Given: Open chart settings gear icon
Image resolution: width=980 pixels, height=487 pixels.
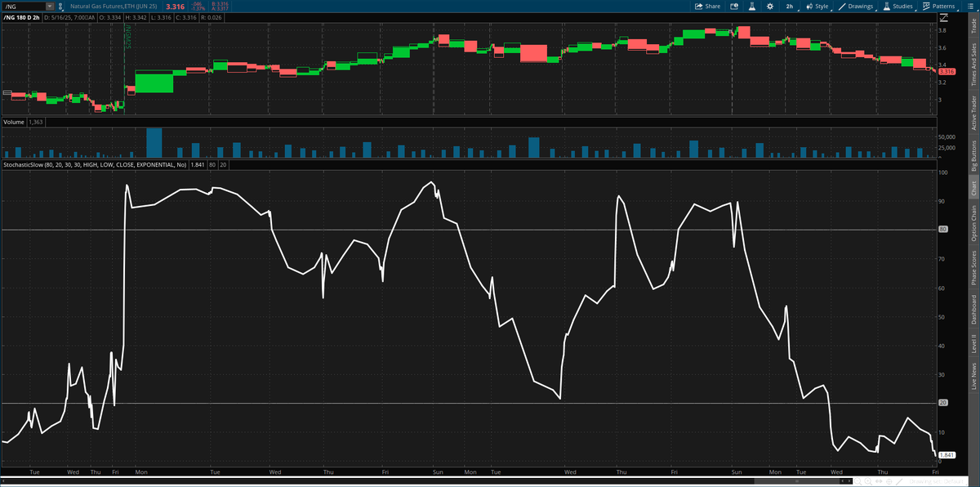Looking at the screenshot, I should tap(769, 6).
